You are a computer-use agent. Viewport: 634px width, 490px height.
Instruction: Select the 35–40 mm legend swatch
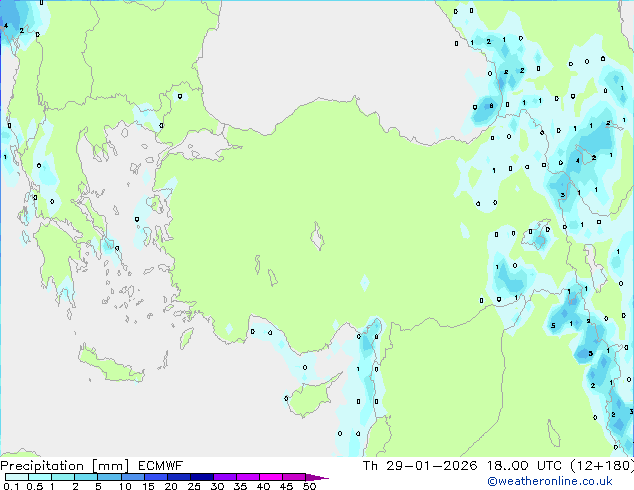pyautogui.click(x=247, y=477)
